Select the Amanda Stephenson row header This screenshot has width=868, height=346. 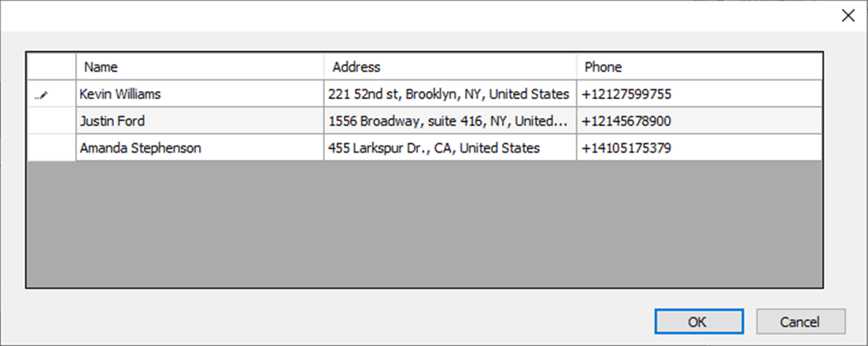51,148
